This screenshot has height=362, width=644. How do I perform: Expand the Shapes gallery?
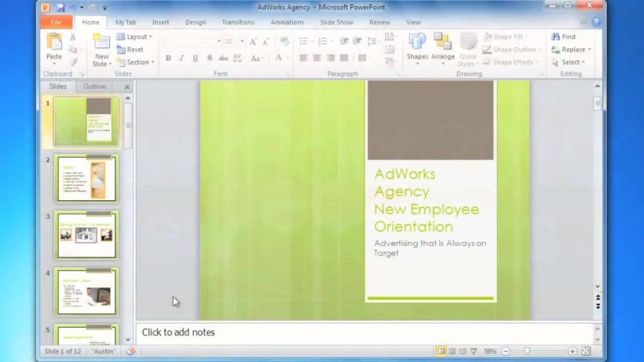(417, 49)
